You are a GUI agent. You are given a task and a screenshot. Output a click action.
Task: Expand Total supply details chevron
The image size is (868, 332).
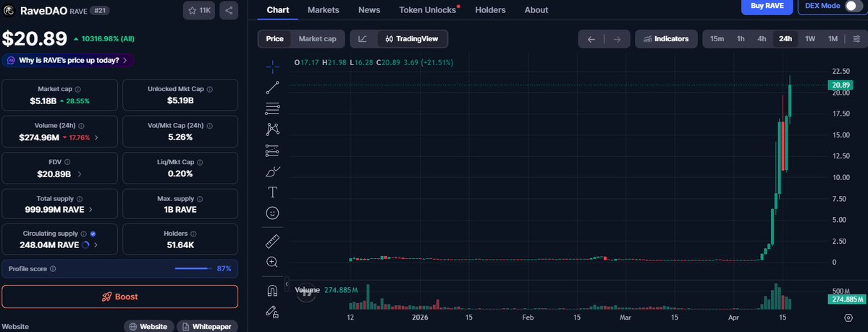tap(90, 210)
